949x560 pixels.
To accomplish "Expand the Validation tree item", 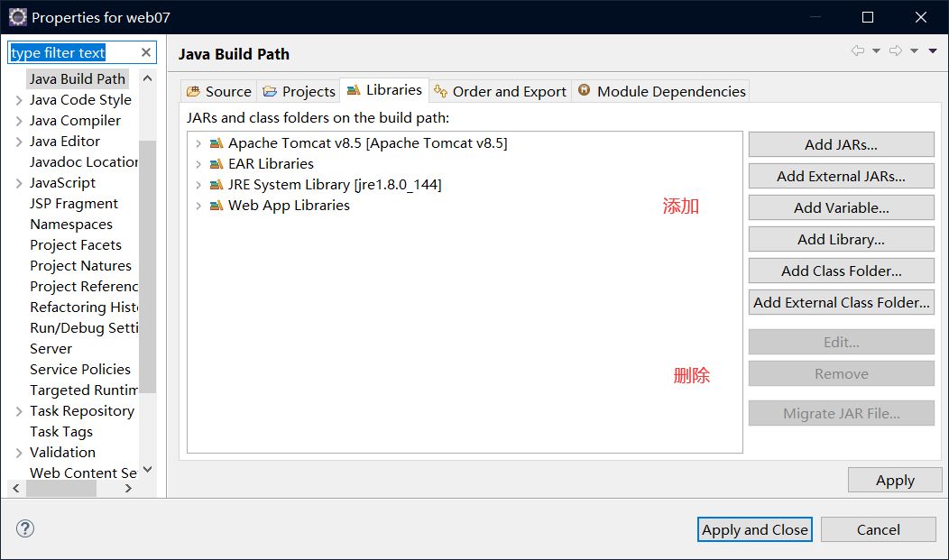I will pyautogui.click(x=19, y=453).
